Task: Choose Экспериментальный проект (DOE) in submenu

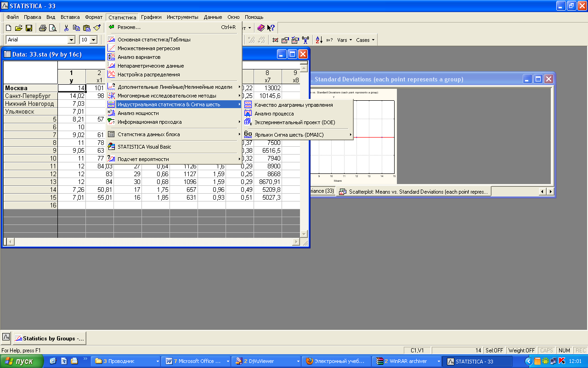Action: [x=298, y=122]
